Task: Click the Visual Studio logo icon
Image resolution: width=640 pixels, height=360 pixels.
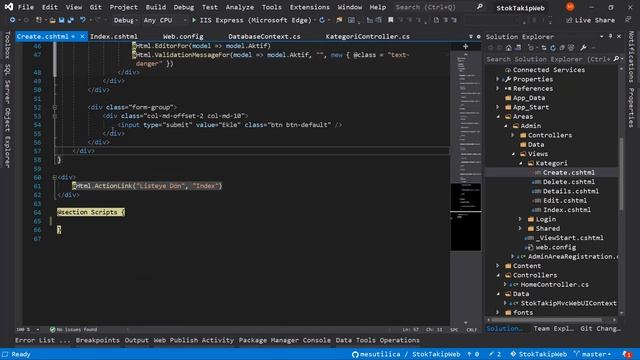Action: (x=9, y=7)
